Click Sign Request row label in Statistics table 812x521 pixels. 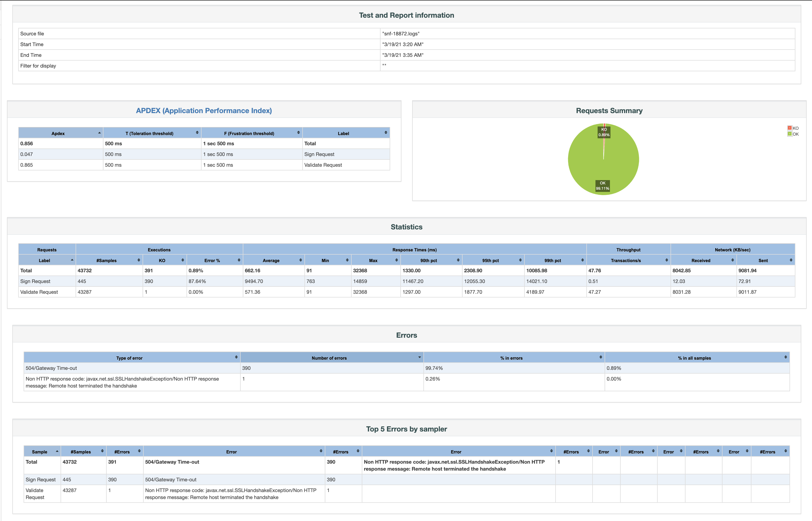point(35,281)
